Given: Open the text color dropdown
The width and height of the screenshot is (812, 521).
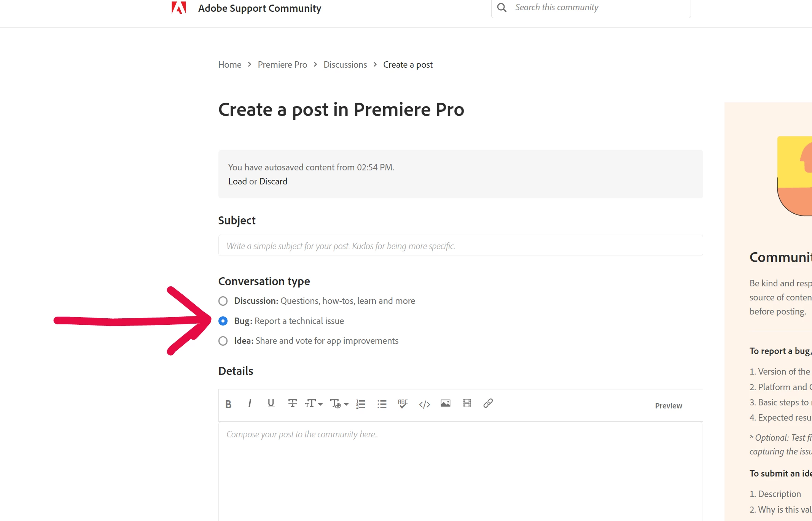Looking at the screenshot, I should pyautogui.click(x=339, y=403).
